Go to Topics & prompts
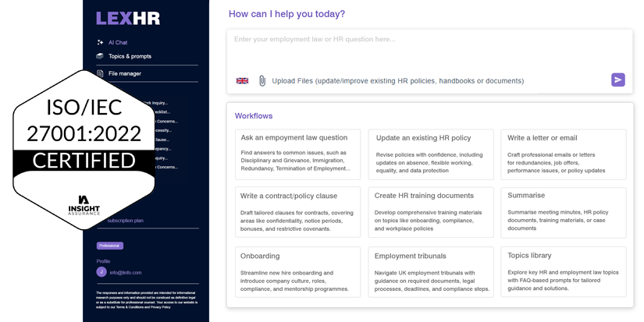Viewport: 644px width, 322px height. coord(130,56)
